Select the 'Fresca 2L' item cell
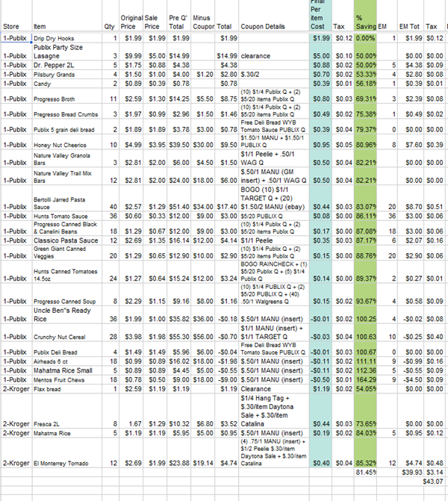The image size is (448, 501). click(66, 411)
